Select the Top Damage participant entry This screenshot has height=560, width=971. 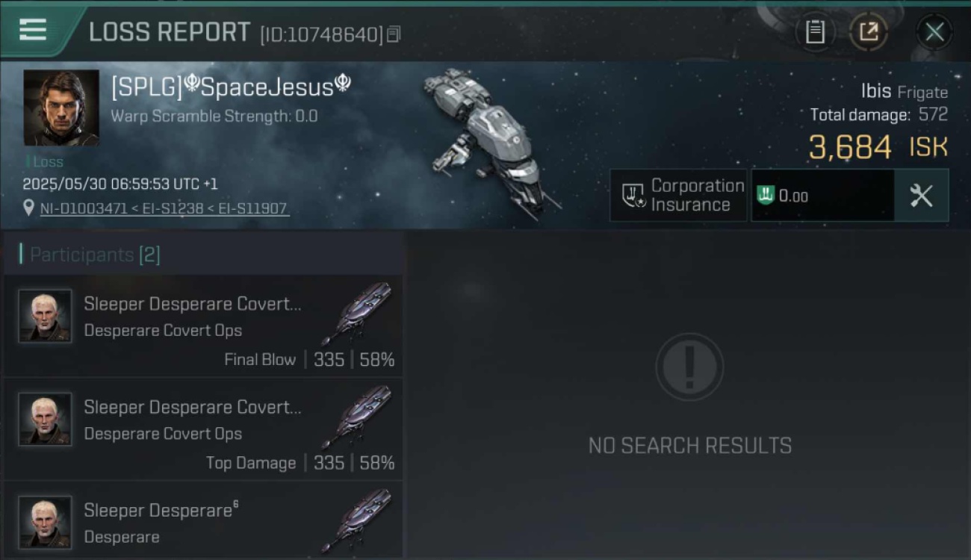(x=203, y=429)
